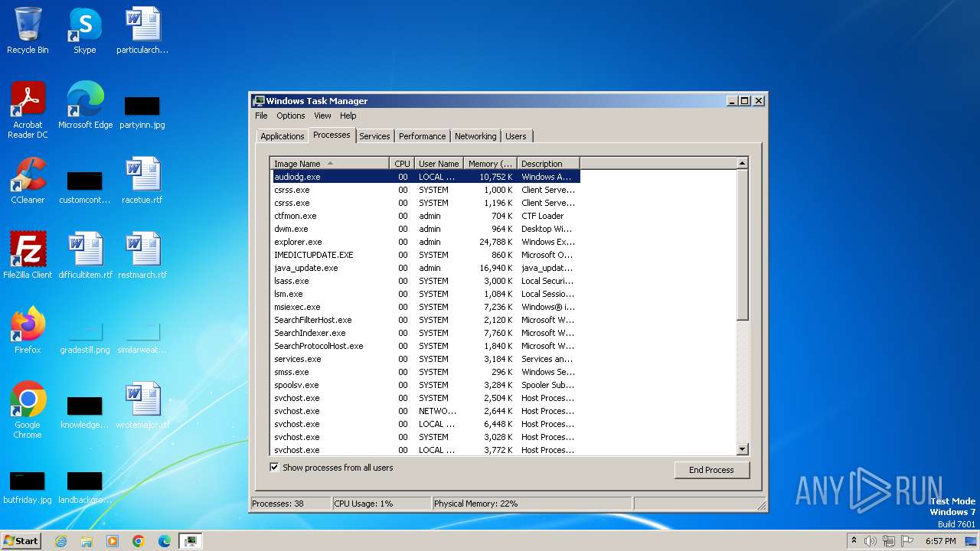The width and height of the screenshot is (980, 551).
Task: Click the End Process button
Action: (x=711, y=470)
